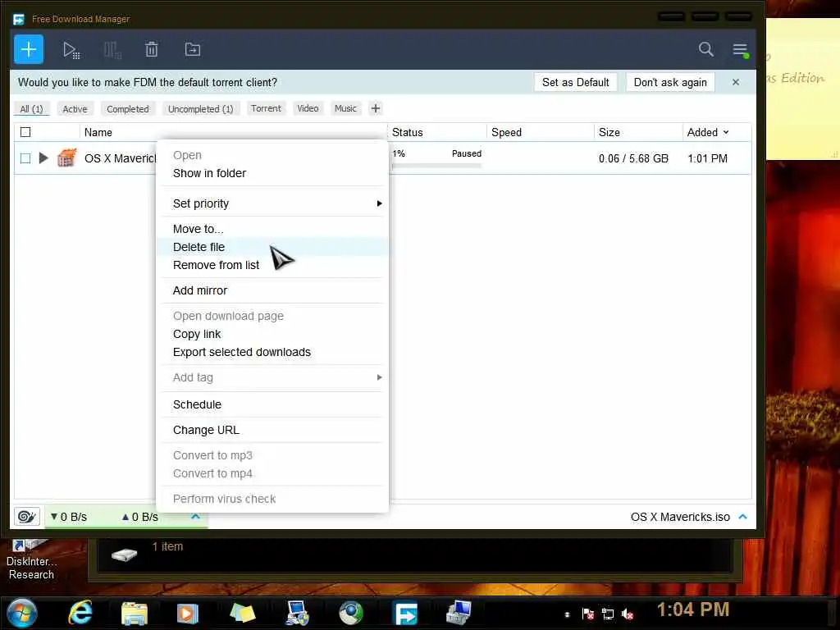Open the DiskInternals Research desktop shortcut

click(x=31, y=559)
